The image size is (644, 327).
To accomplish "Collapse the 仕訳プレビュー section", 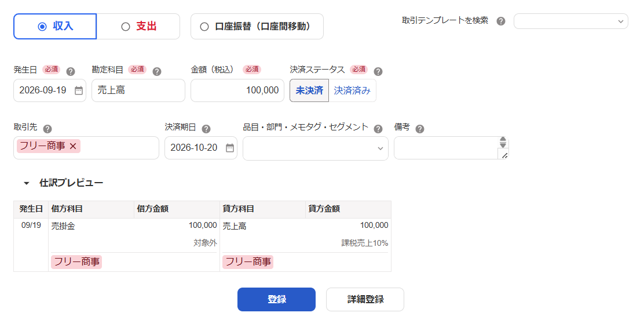I will click(x=27, y=183).
